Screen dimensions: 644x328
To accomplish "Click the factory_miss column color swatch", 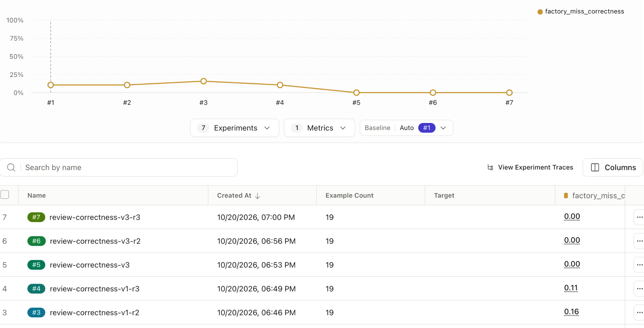I will point(566,196).
